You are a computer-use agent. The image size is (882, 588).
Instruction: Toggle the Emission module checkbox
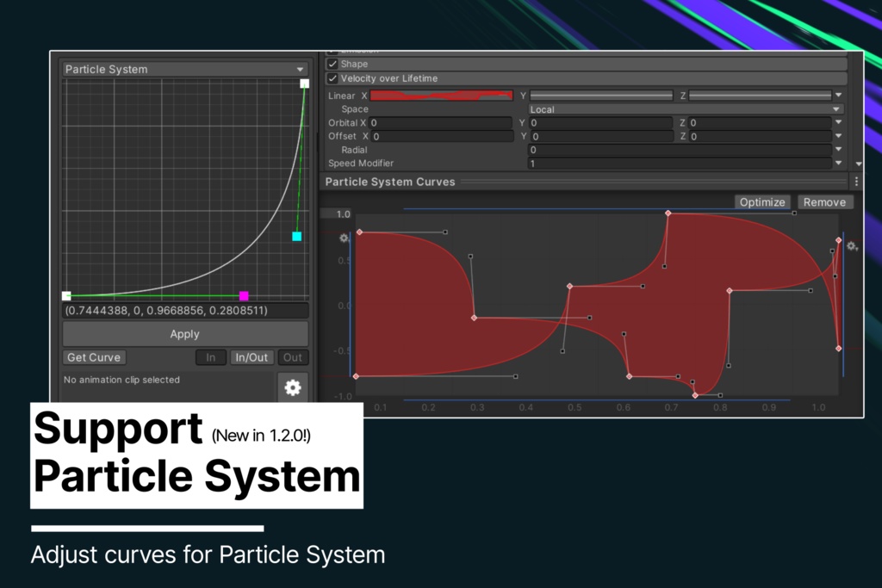[332, 50]
